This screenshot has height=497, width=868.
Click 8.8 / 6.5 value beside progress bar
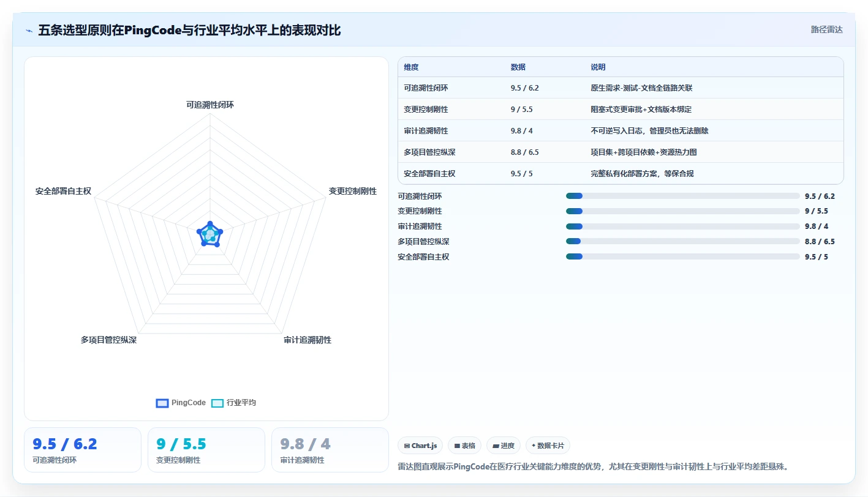tap(820, 242)
